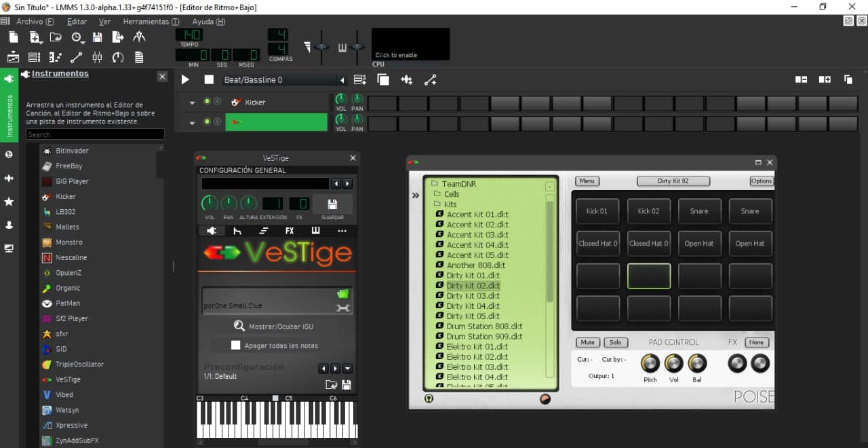Click the Poise Menu button
Viewport: 868px width, 448px height.
pyautogui.click(x=587, y=181)
